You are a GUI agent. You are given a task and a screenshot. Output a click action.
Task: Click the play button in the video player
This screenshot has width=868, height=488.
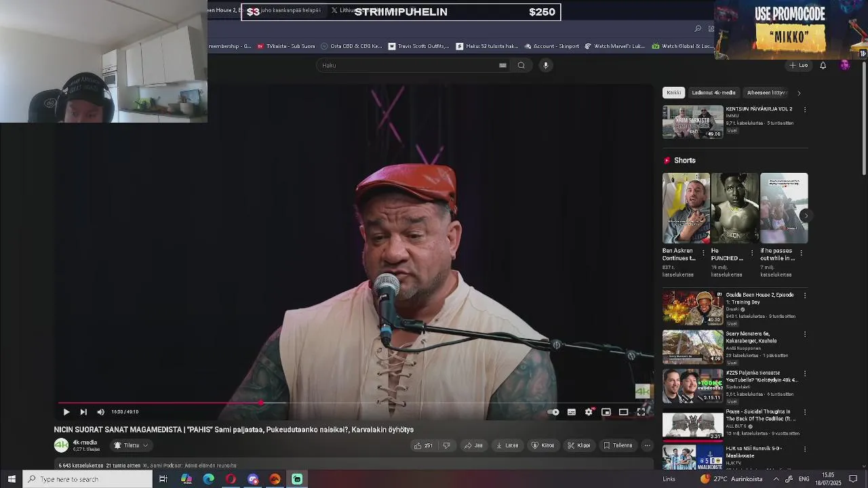[66, 412]
